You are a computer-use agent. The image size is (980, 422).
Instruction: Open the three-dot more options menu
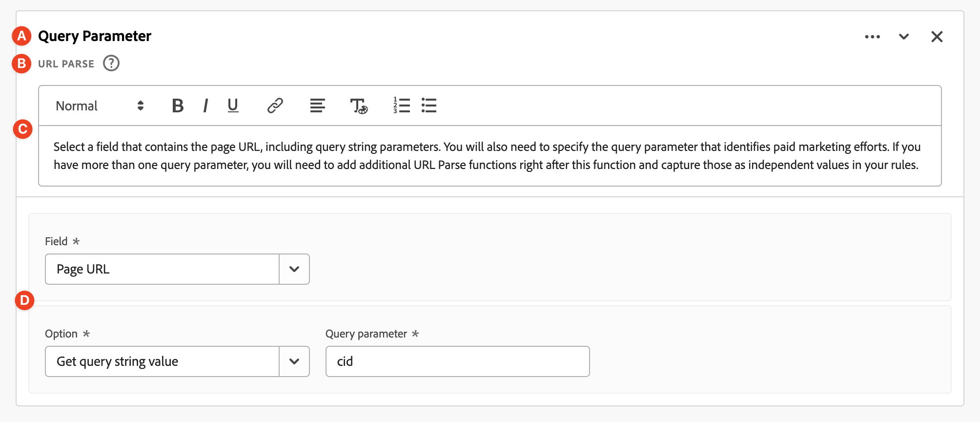[872, 37]
